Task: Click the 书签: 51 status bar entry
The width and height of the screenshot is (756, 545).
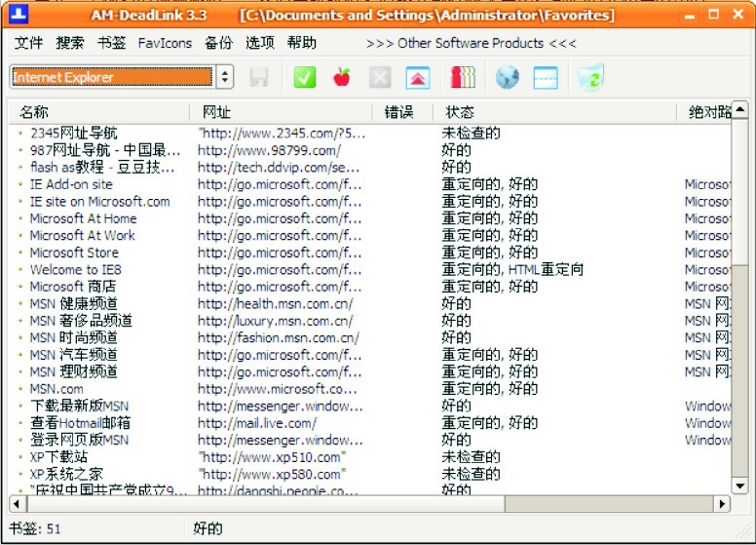Action: (35, 528)
